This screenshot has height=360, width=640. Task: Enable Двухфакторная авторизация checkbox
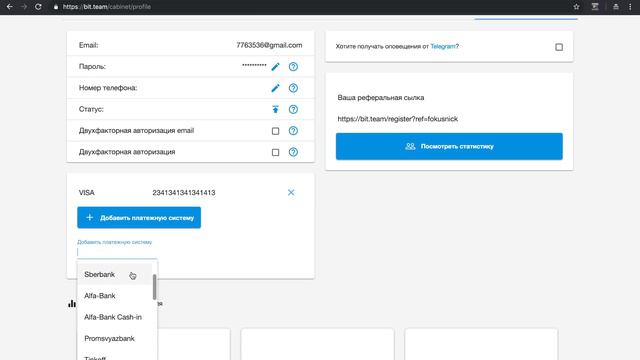[276, 152]
